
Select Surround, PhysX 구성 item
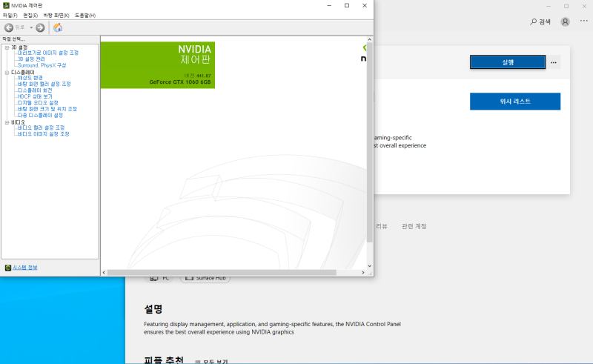coord(42,65)
